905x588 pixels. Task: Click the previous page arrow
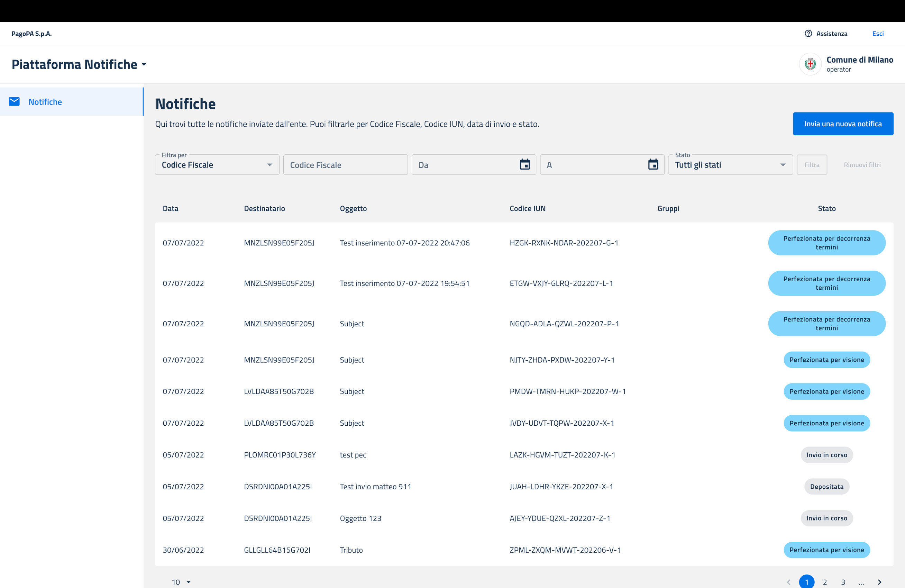tap(789, 582)
